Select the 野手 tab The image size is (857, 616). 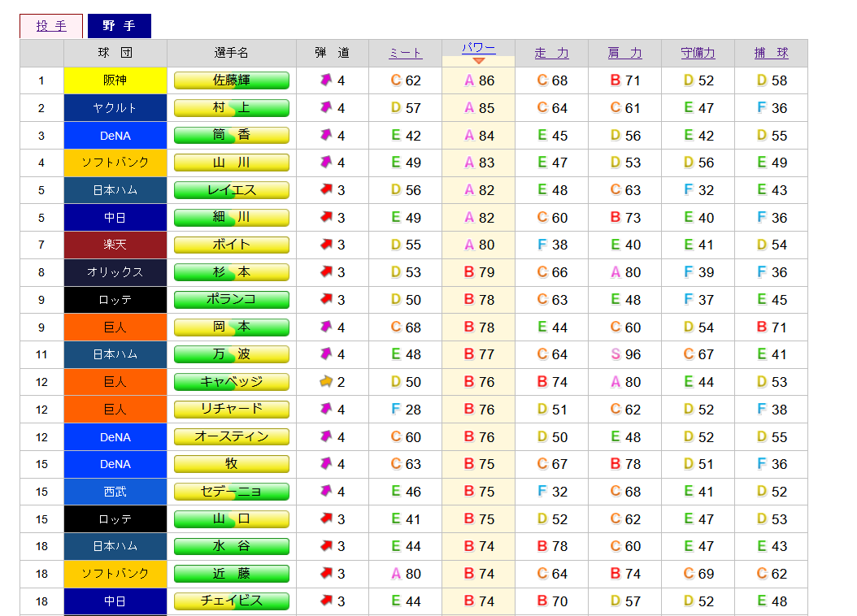point(119,26)
